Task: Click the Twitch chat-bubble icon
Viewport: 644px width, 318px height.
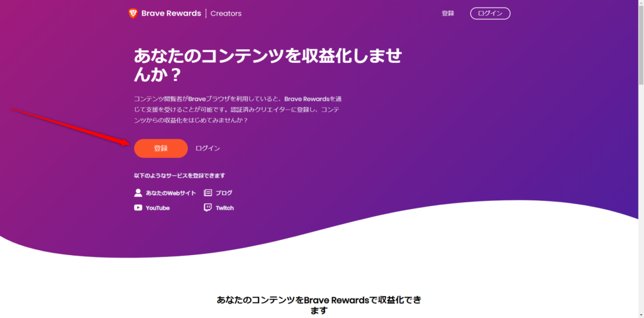Action: click(208, 208)
